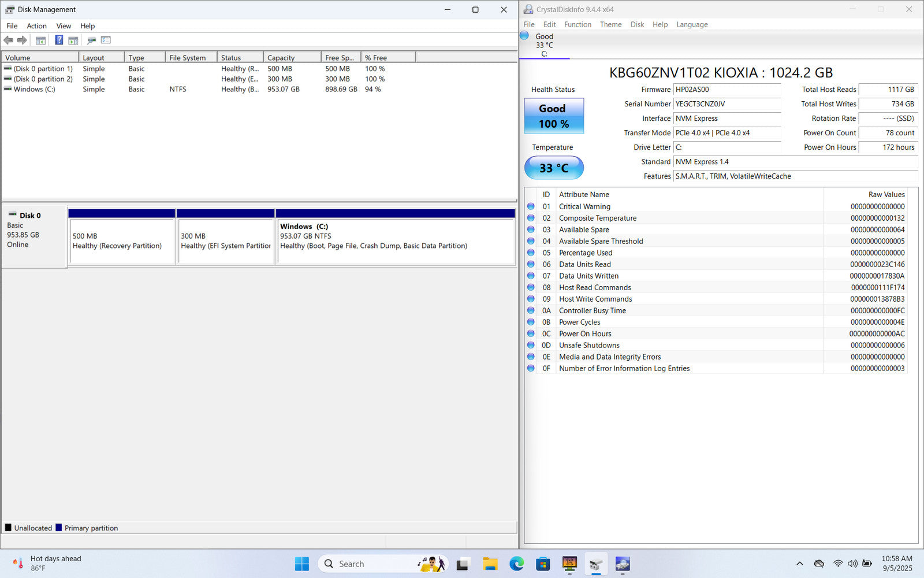
Task: Select the 500 MB Recovery Partition block
Action: 121,241
